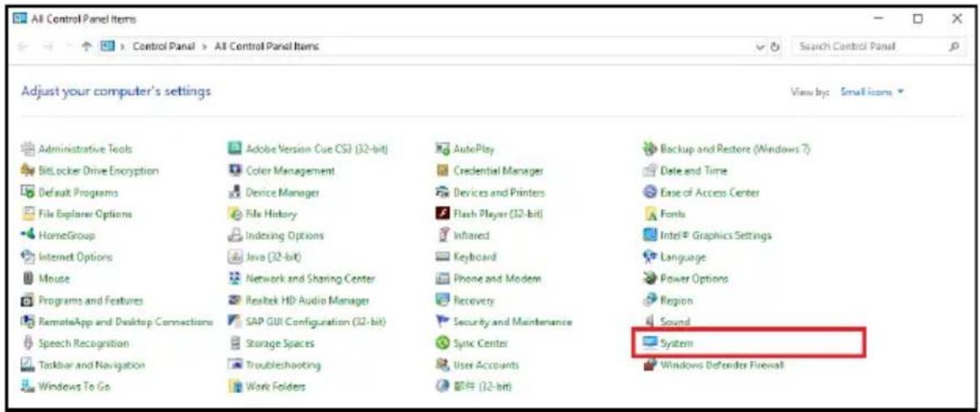Open the Keyboard link
Viewport: 980px width, 412px height.
474,257
